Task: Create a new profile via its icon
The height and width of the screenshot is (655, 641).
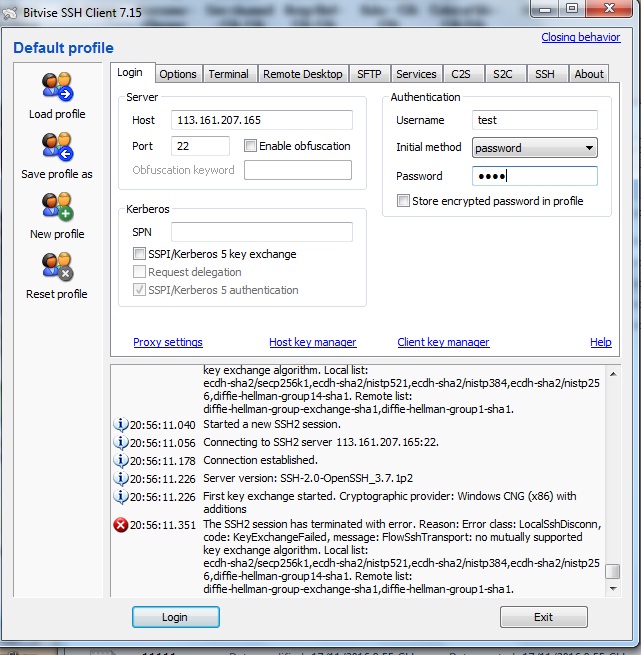Action: (57, 207)
